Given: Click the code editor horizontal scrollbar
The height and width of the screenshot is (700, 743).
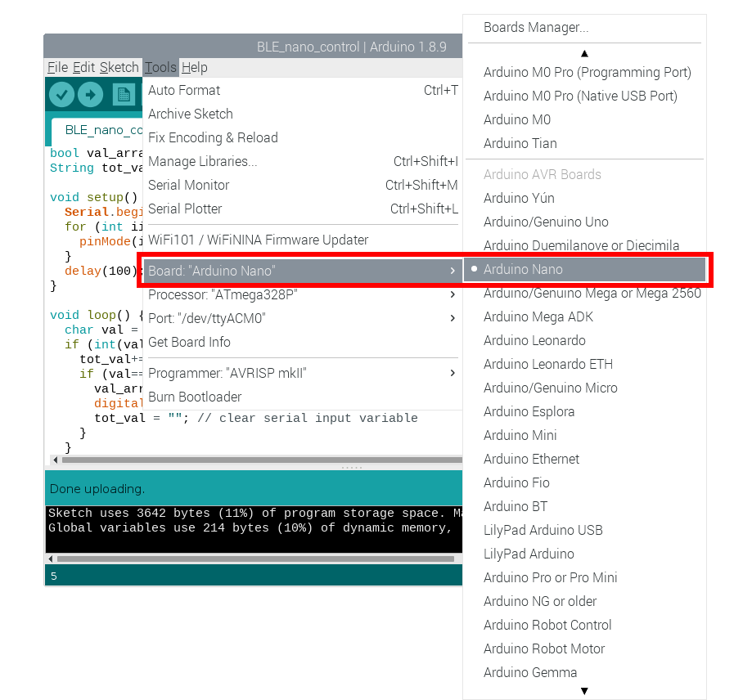Looking at the screenshot, I should (x=262, y=460).
